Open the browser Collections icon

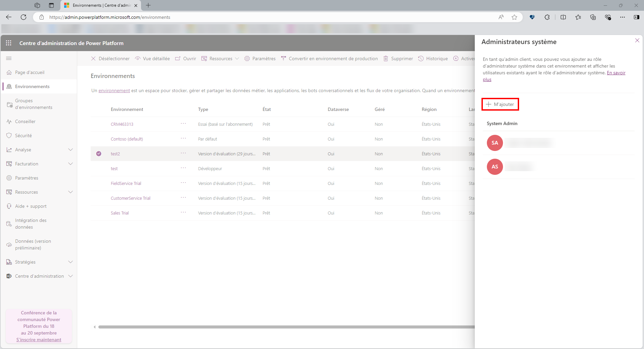pos(593,17)
